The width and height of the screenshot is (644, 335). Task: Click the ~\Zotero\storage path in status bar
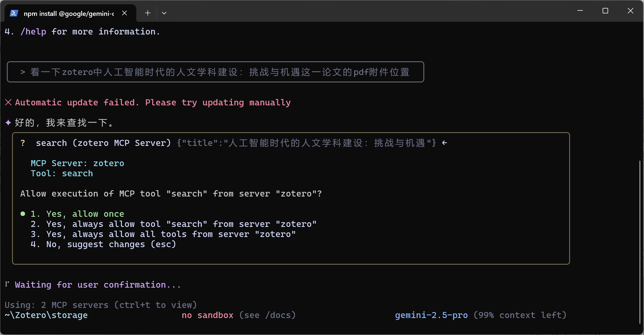point(46,315)
